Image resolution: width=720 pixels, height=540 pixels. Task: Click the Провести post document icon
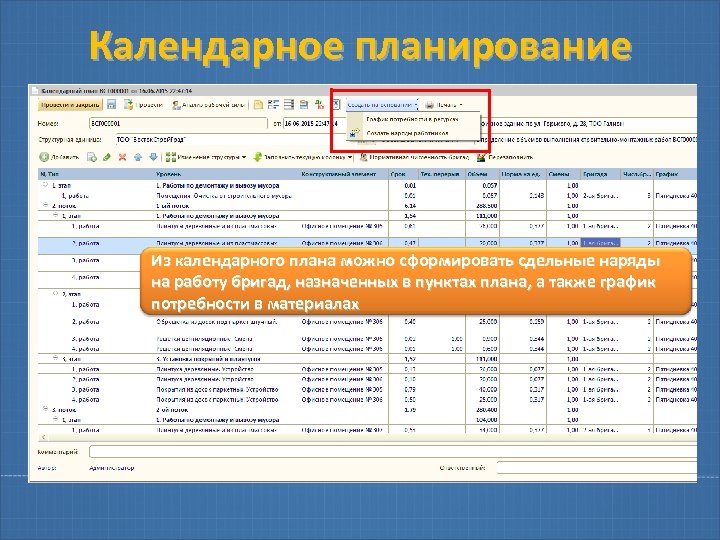coord(129,105)
